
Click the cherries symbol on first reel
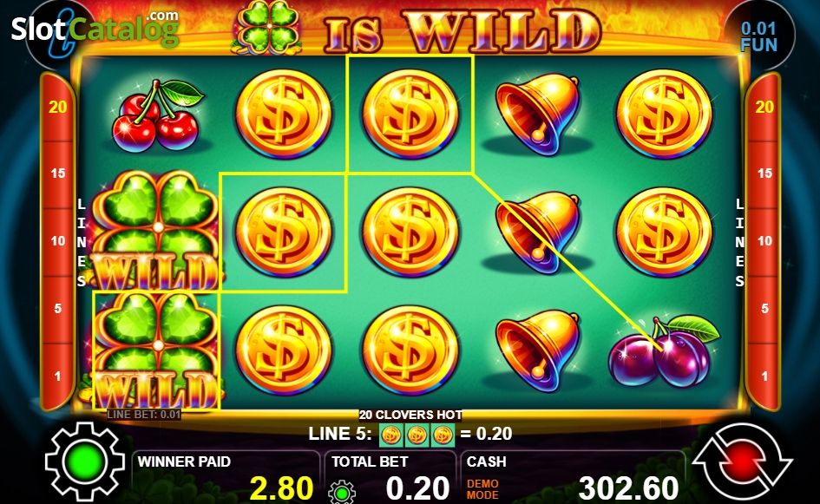pyautogui.click(x=157, y=115)
